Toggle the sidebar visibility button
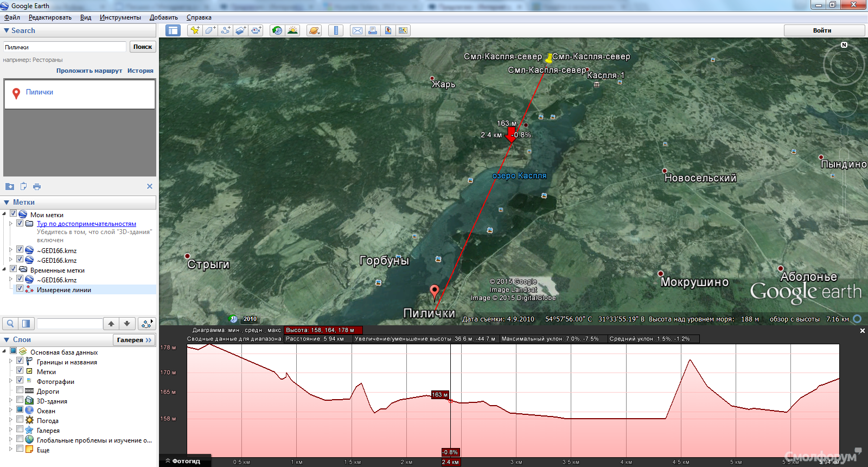Image resolution: width=868 pixels, height=467 pixels. 173,30
